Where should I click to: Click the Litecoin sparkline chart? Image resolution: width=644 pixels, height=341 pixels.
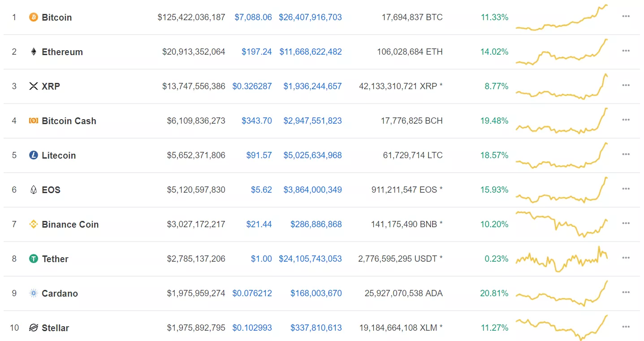coord(562,155)
